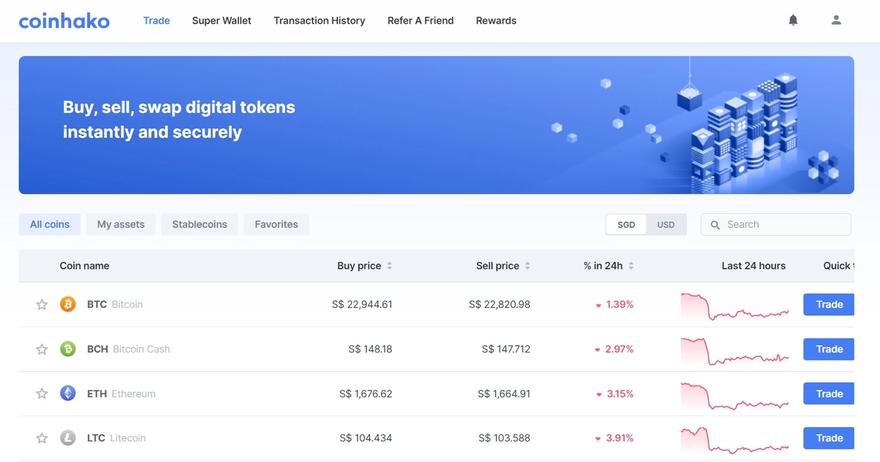The height and width of the screenshot is (462, 880).
Task: Click the Last 24 hours column header
Action: [x=754, y=266]
